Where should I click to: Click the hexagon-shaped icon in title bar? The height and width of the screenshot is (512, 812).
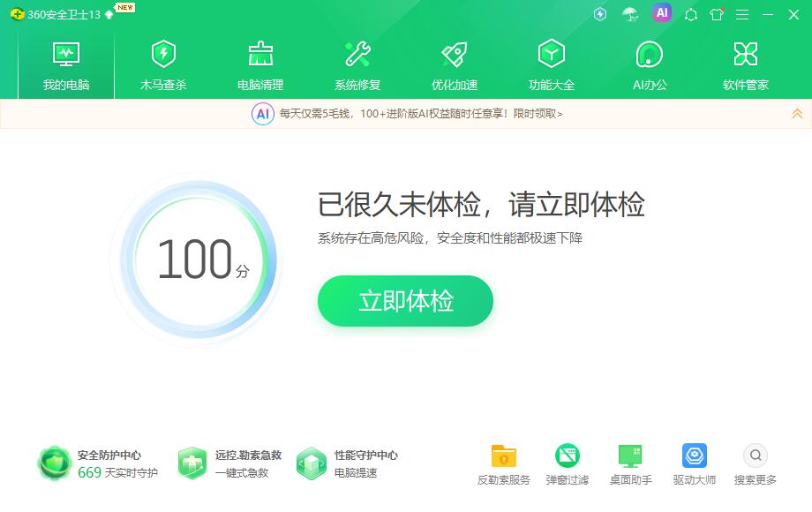[691, 14]
